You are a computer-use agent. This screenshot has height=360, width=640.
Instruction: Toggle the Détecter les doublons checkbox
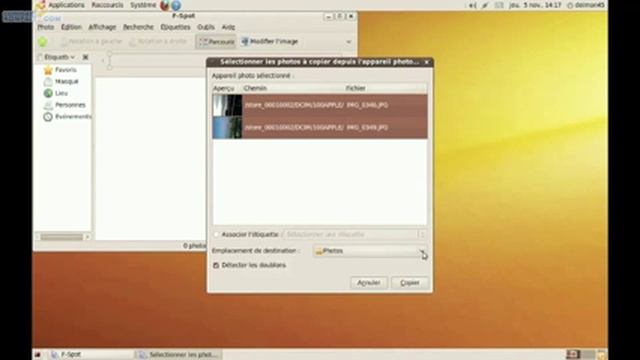[x=216, y=265]
